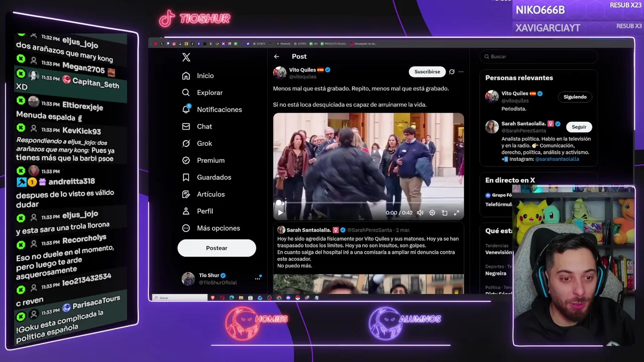Click KevKick93 username in chat
This screenshot has width=644, height=362.
click(x=82, y=131)
